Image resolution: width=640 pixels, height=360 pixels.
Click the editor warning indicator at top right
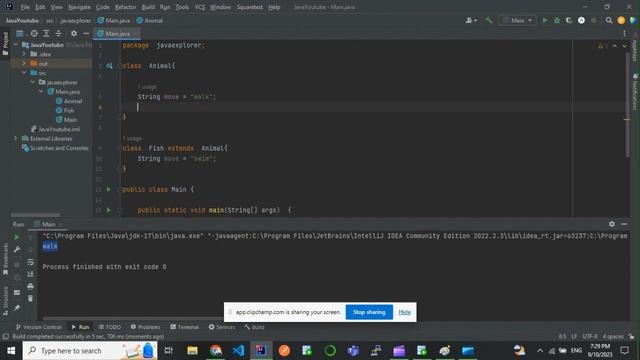tap(602, 46)
